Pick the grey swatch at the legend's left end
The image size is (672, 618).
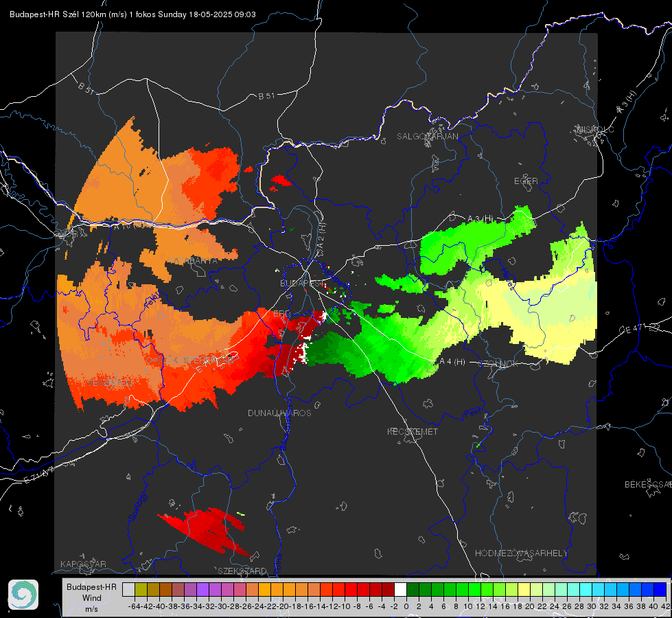click(x=128, y=589)
